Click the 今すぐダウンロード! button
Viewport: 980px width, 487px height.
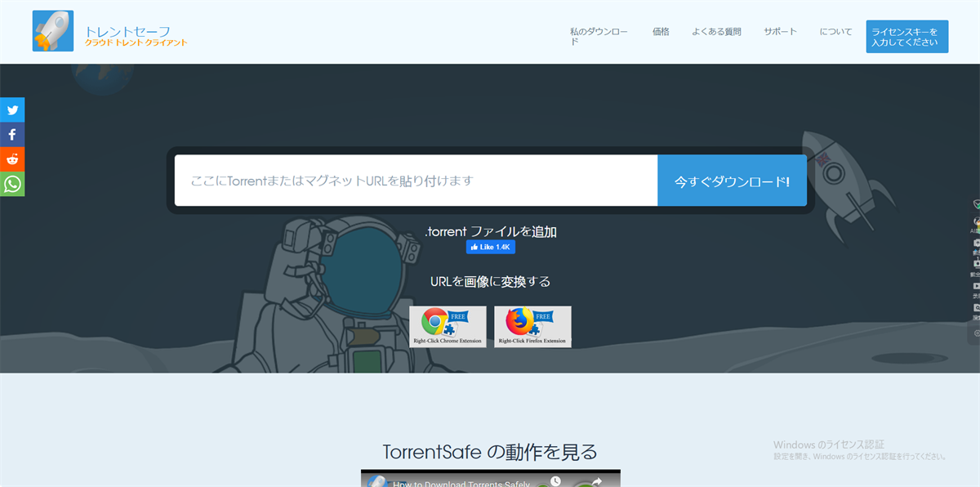(x=732, y=181)
